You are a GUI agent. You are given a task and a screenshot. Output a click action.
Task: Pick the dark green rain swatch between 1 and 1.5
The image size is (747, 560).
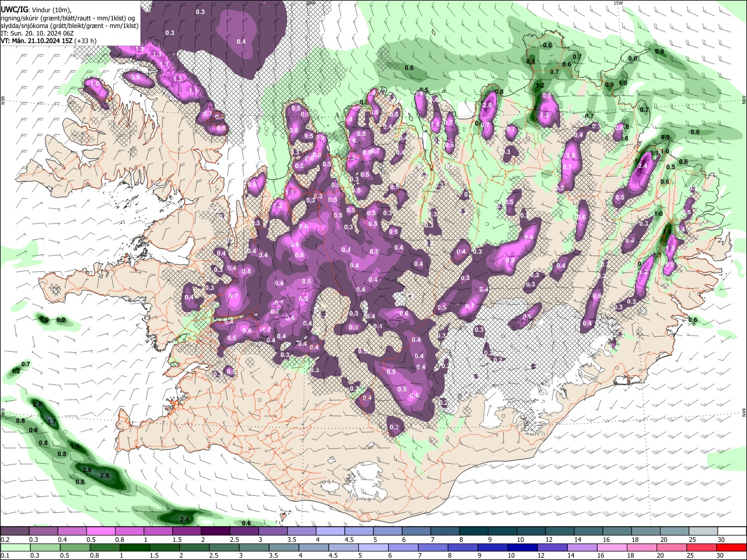[x=134, y=547]
